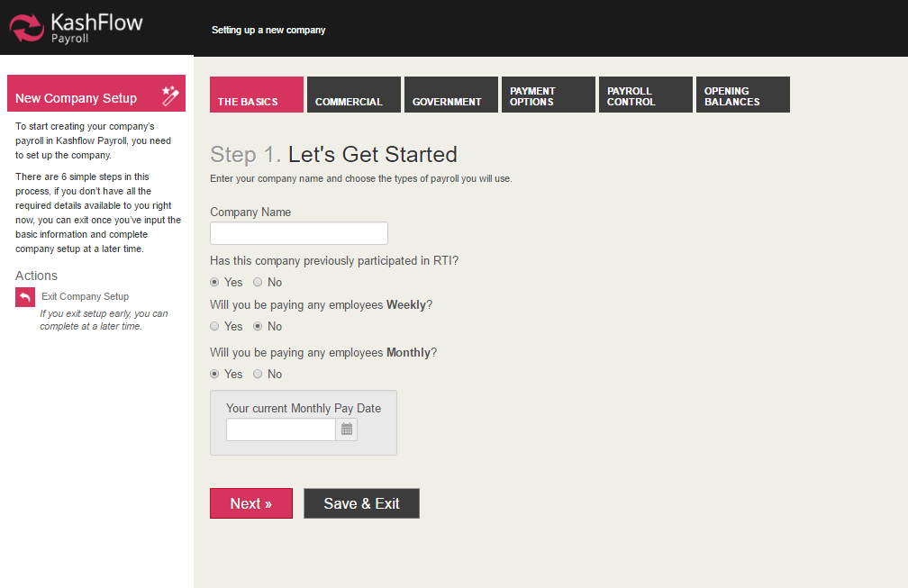Screen dimensions: 908x588
Task: Click the Exit Company Setup link
Action: click(x=85, y=296)
